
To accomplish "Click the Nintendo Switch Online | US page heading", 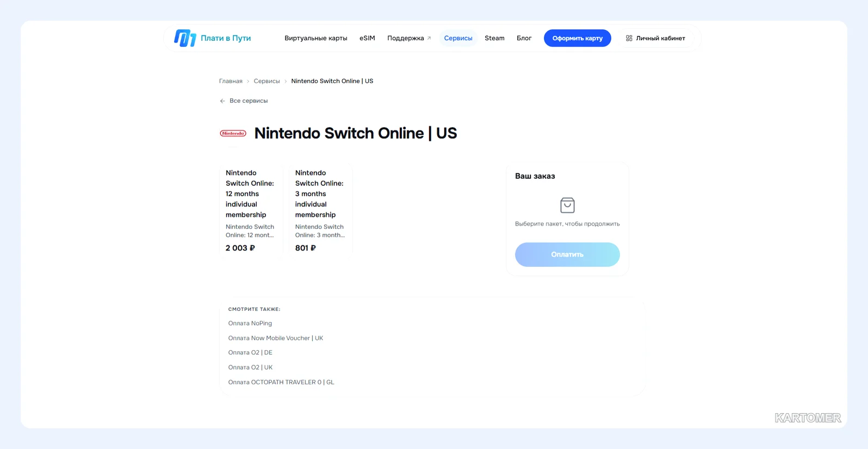I will click(356, 133).
